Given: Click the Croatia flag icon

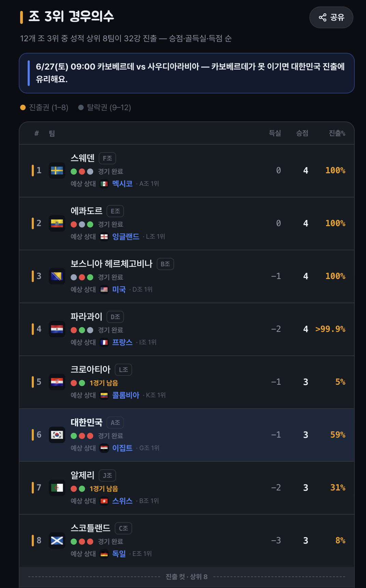Looking at the screenshot, I should [57, 382].
